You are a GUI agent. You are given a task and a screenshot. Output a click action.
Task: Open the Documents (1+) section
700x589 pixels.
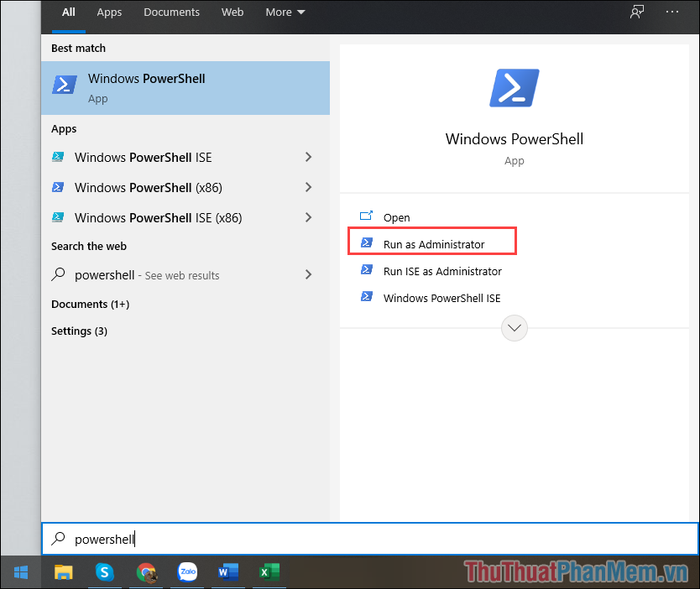[90, 304]
